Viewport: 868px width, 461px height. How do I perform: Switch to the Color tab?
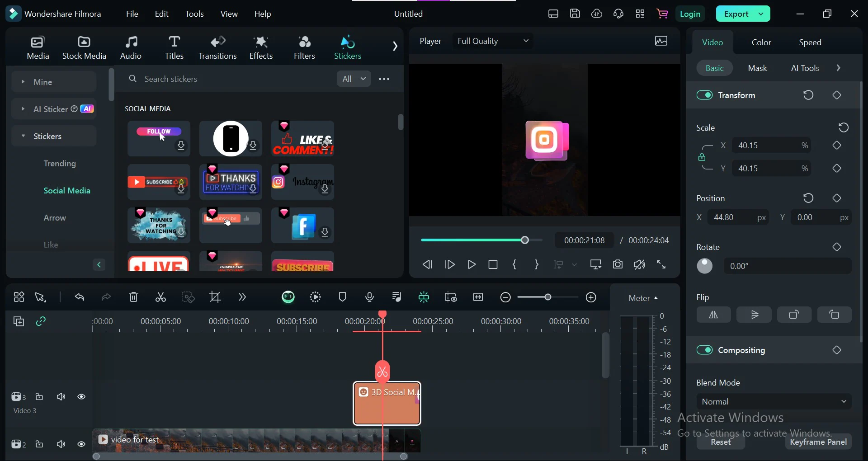(x=761, y=42)
